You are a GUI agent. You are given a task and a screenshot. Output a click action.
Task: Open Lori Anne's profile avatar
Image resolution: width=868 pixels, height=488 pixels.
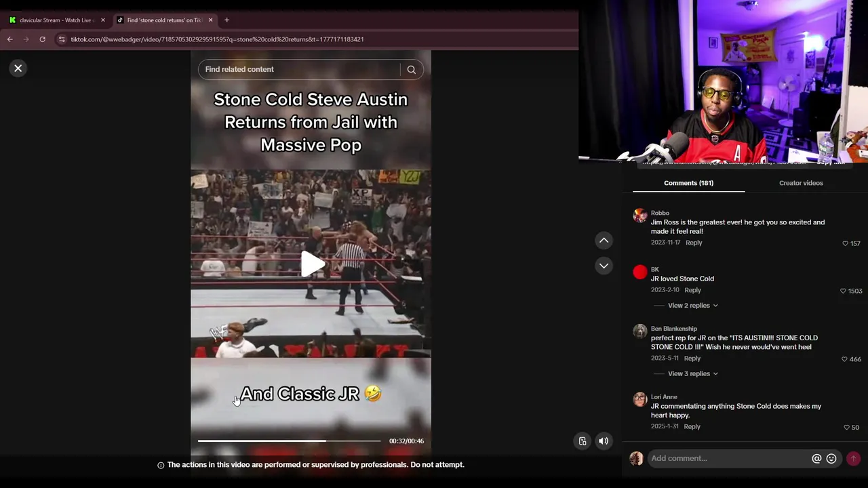[x=640, y=399]
